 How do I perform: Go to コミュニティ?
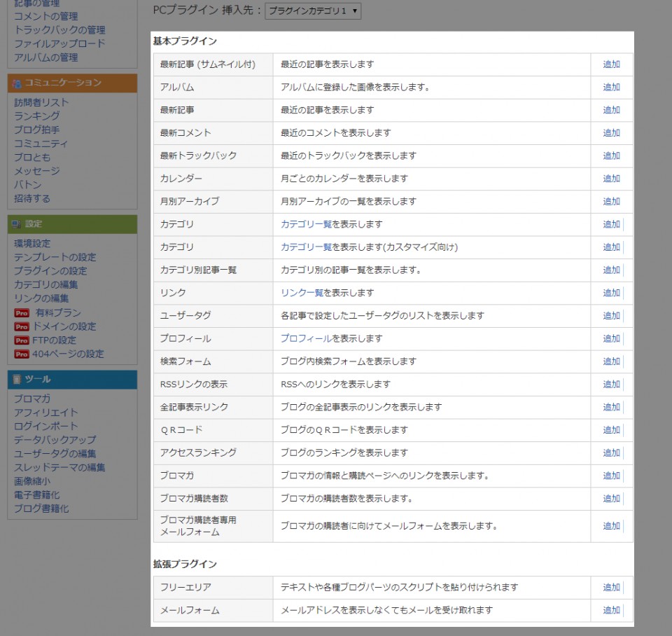click(x=41, y=144)
